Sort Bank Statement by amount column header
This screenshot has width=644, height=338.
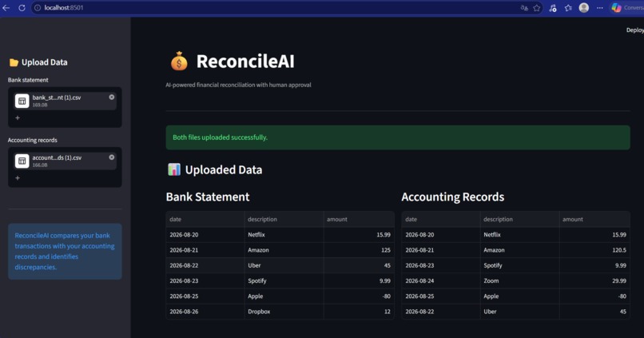point(359,219)
